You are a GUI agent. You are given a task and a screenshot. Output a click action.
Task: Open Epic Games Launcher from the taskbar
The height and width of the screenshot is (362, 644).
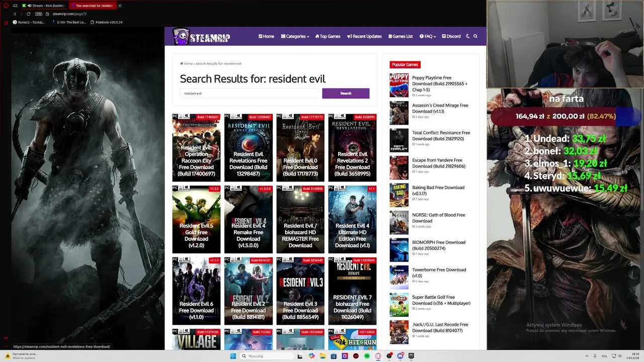point(411,356)
